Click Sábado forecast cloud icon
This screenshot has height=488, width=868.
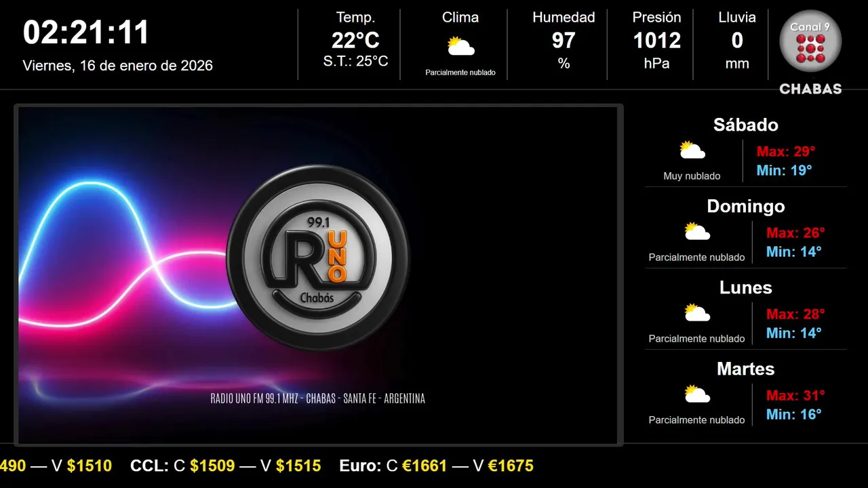point(692,150)
